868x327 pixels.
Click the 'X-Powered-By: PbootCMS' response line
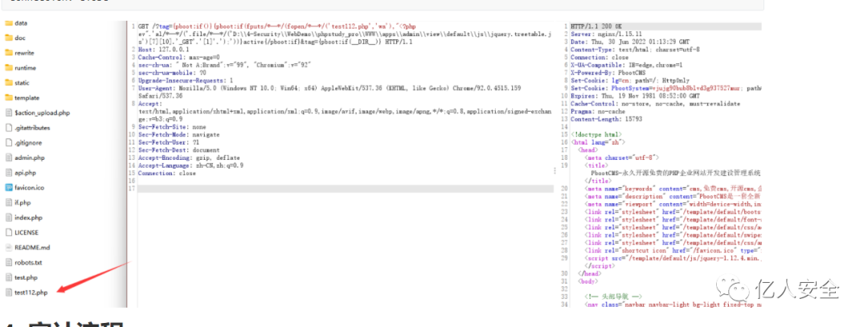coord(608,72)
